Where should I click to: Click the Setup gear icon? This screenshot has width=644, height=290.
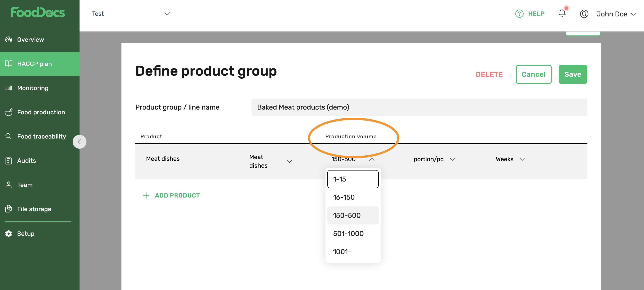(x=9, y=234)
